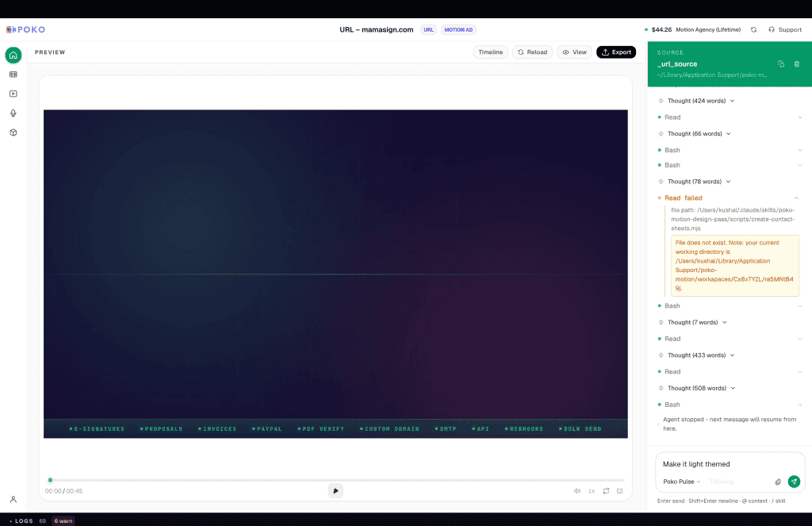Open fullscreen preview icon

620,491
